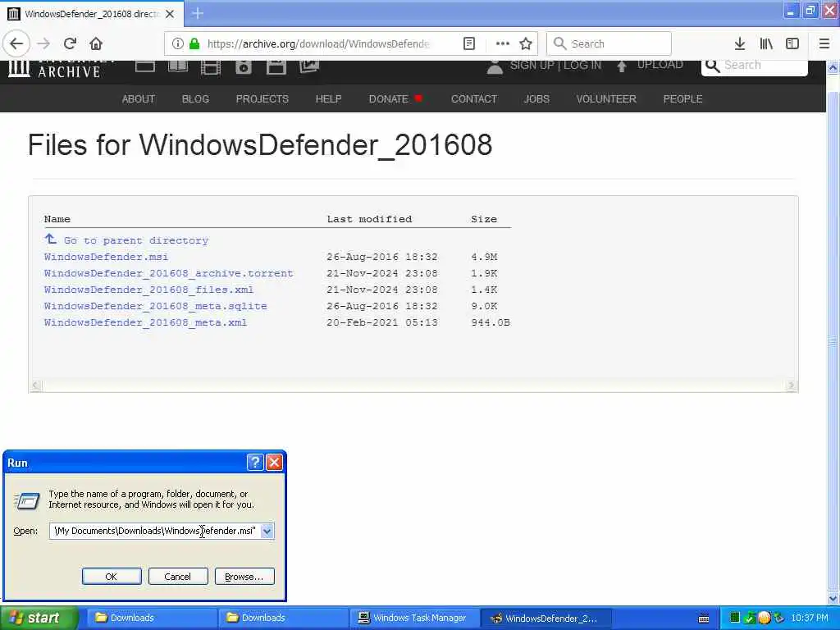Focus the Firefox search bar
This screenshot has width=840, height=630.
point(609,44)
